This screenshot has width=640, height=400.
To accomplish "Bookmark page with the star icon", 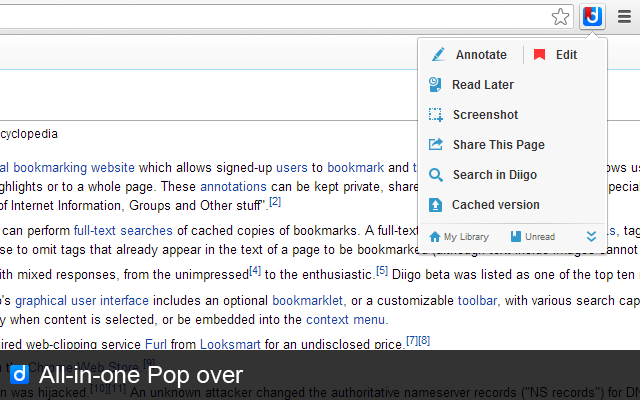I will click(x=560, y=17).
